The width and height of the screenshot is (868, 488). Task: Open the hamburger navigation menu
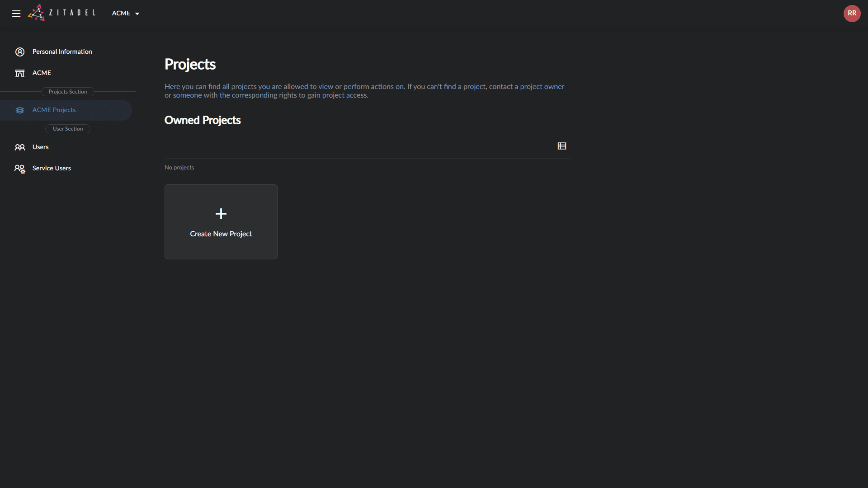[x=16, y=14]
